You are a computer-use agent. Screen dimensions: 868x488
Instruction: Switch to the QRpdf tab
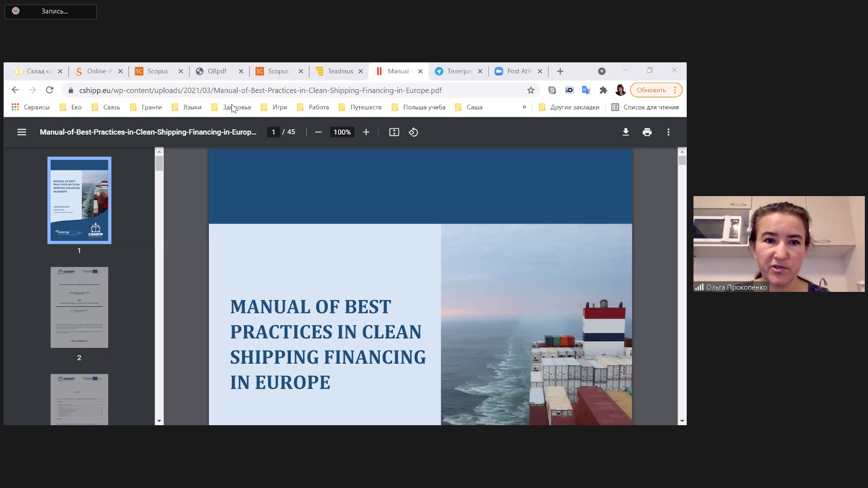point(217,71)
